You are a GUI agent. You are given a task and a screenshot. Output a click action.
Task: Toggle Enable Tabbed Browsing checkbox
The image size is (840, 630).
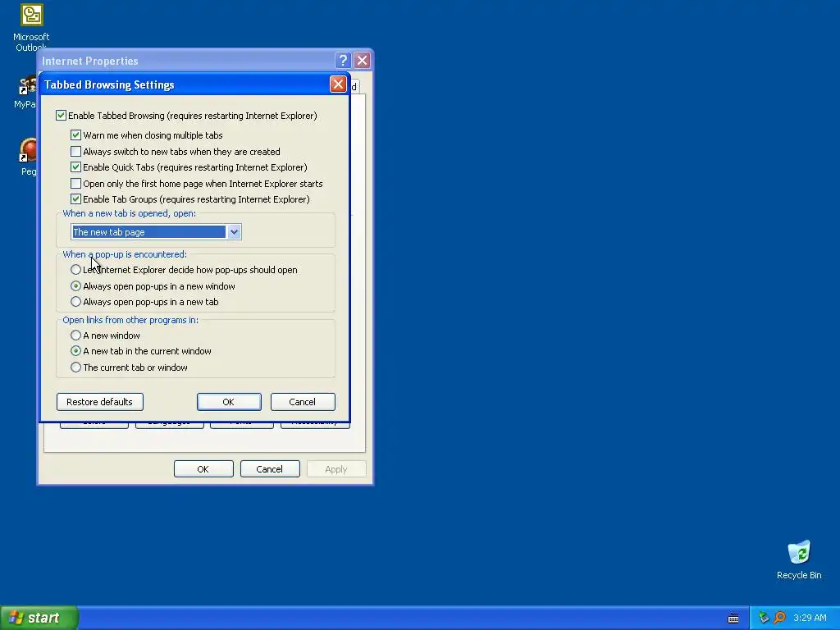[61, 115]
